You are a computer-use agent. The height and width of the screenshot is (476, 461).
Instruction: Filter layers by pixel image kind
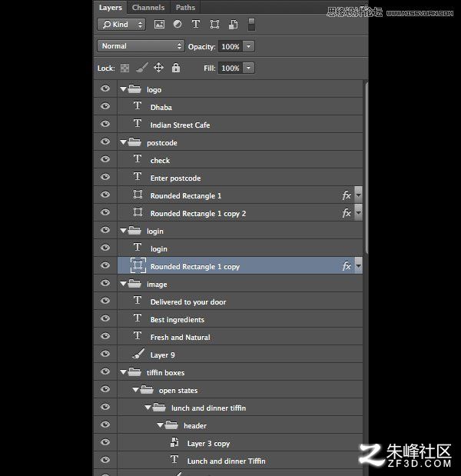tap(159, 25)
